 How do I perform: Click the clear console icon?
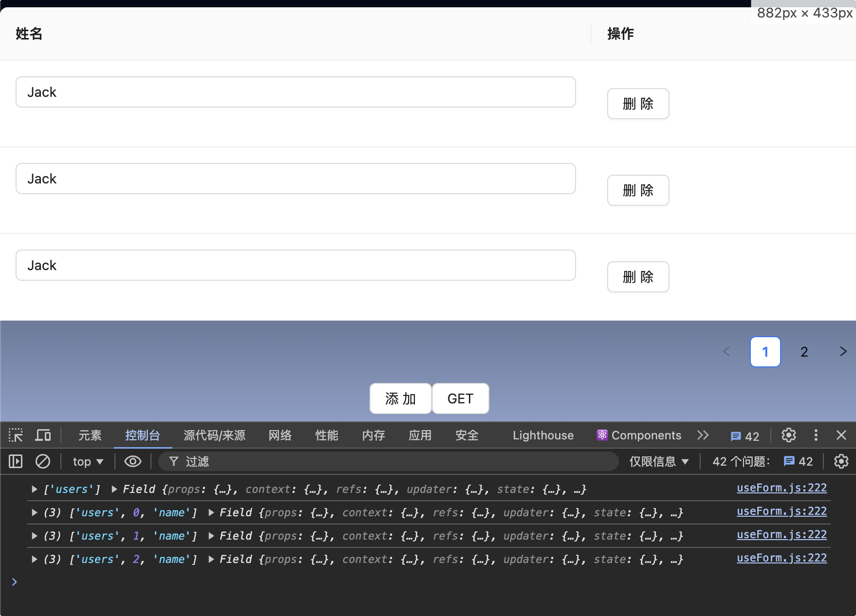(x=43, y=461)
